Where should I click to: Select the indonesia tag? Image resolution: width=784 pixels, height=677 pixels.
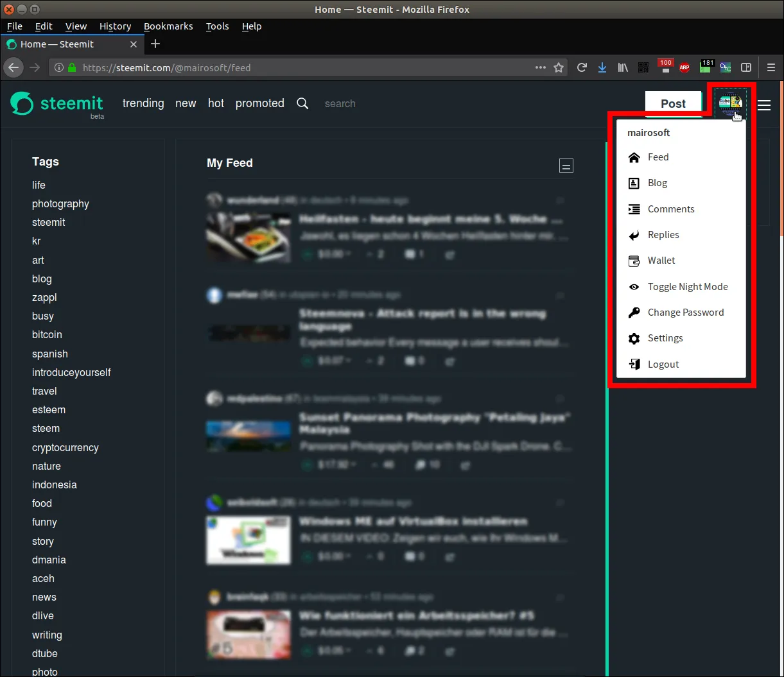[x=55, y=485]
